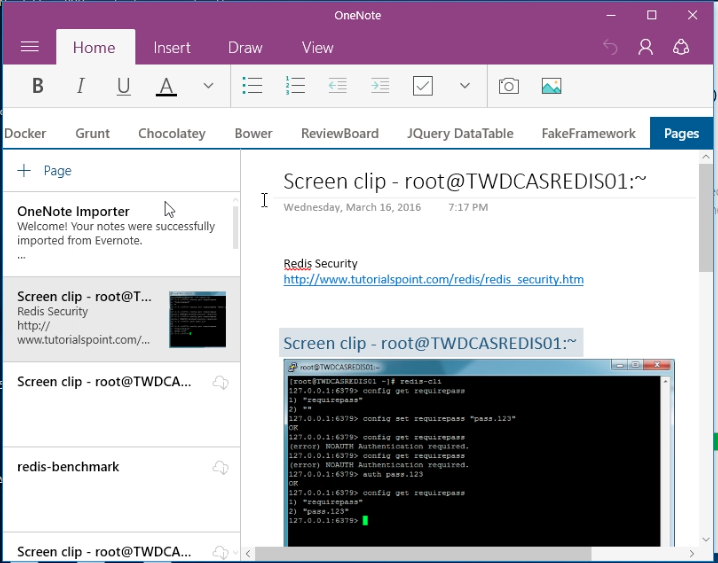This screenshot has height=563, width=718.
Task: Open the Draw ribbon tab
Action: tap(245, 47)
